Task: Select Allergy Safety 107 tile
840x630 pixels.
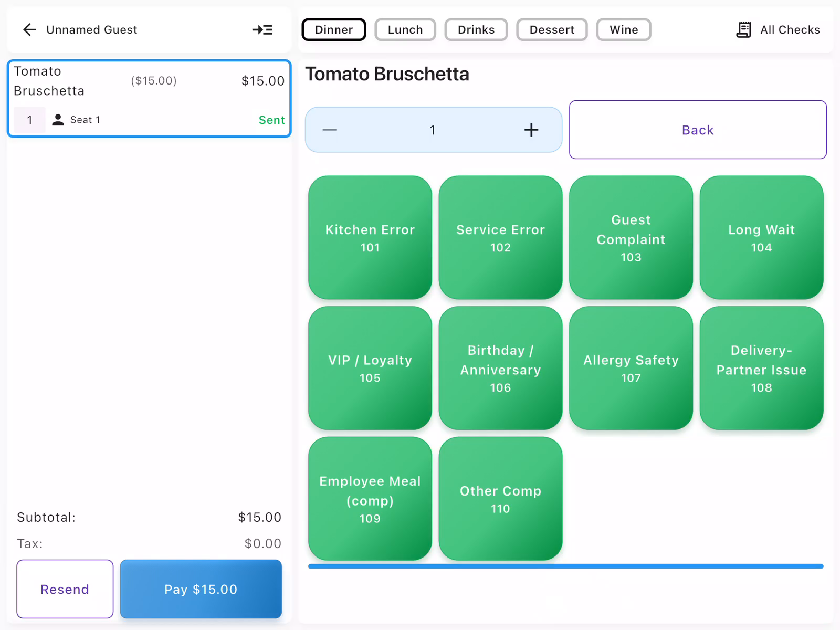Action: click(x=631, y=368)
